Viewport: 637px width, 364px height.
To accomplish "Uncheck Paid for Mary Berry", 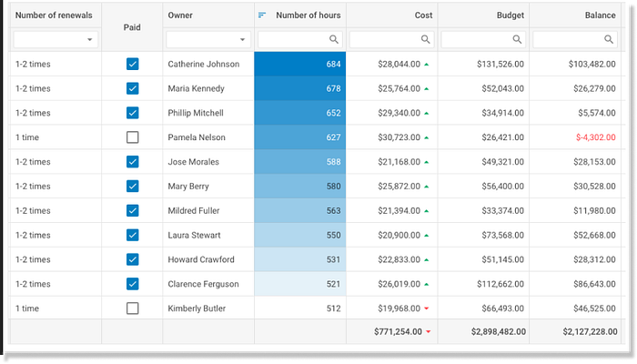I will 133,186.
